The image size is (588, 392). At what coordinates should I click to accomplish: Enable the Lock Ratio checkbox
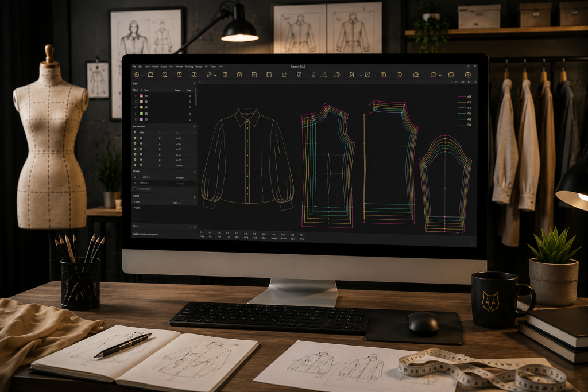tap(135, 189)
